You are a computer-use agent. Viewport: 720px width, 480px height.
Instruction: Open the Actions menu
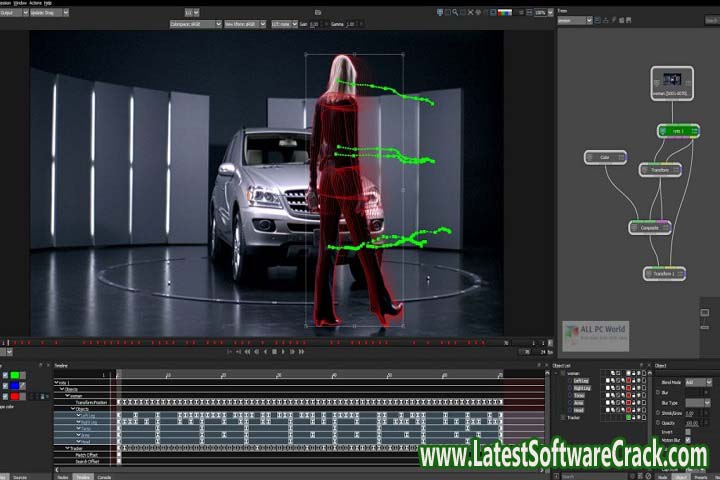point(35,3)
